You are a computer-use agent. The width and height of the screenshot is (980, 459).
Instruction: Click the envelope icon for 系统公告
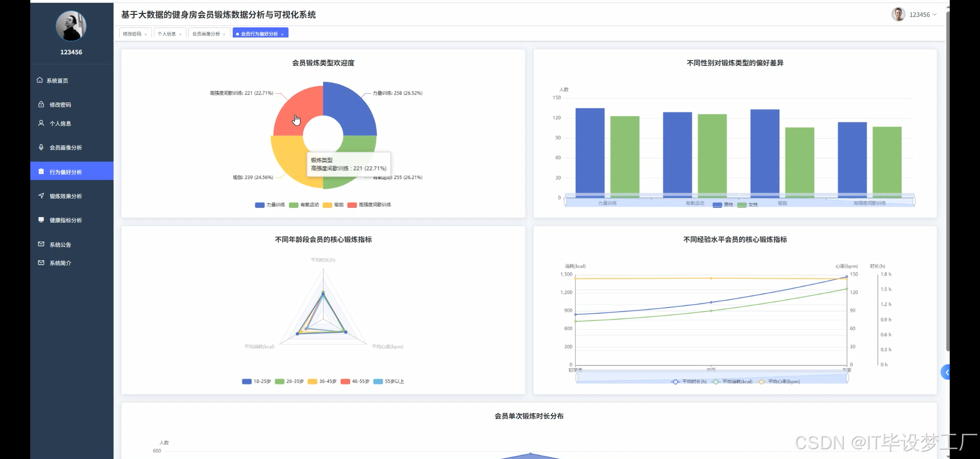pos(41,244)
